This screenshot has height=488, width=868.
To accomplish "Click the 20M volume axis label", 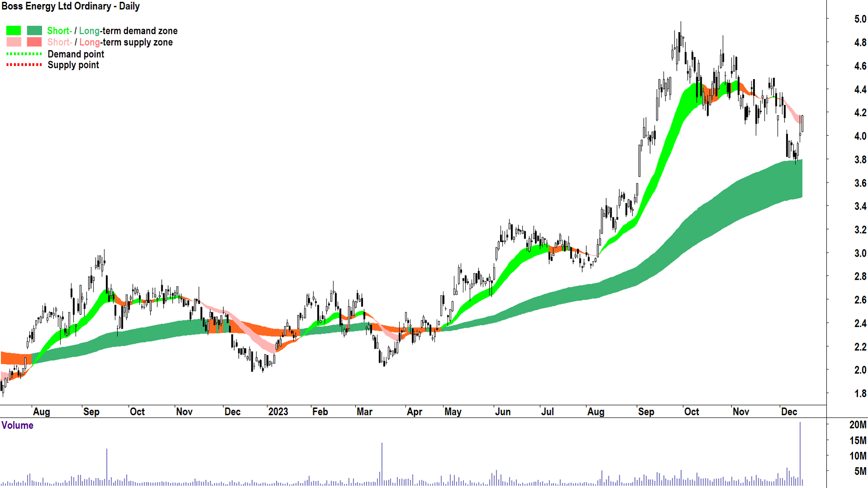I will click(858, 425).
